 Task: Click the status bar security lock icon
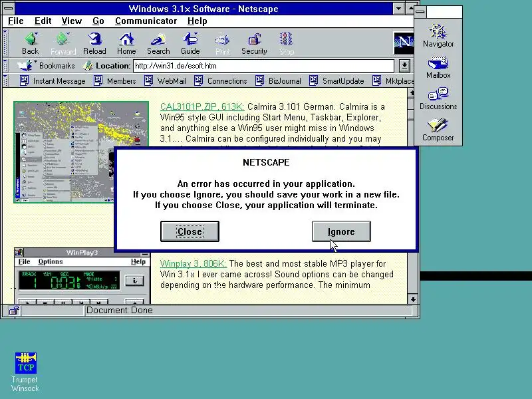[x=14, y=310]
